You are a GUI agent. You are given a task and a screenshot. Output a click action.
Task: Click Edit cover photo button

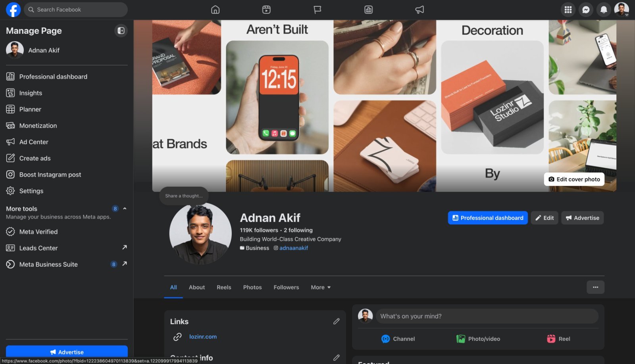[574, 179]
